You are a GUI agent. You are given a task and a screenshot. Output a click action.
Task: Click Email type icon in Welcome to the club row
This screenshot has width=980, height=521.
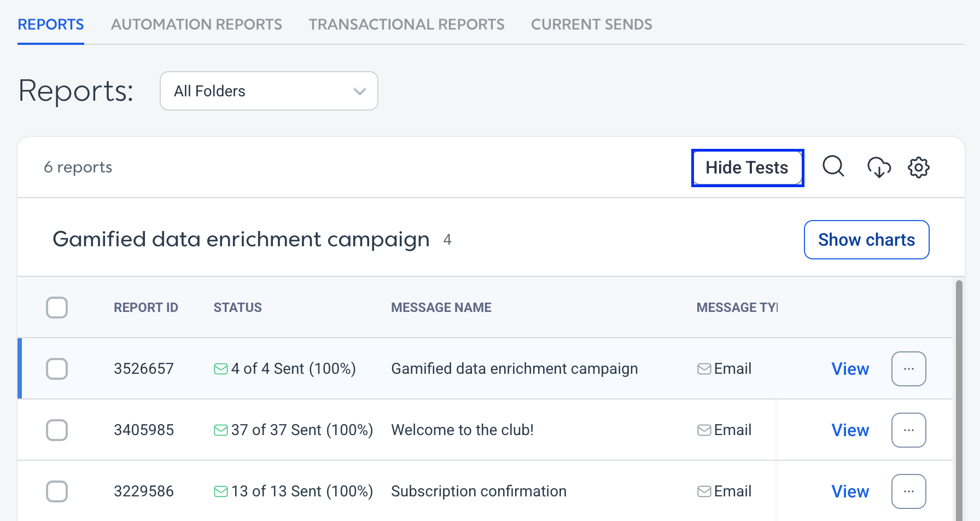tap(704, 430)
